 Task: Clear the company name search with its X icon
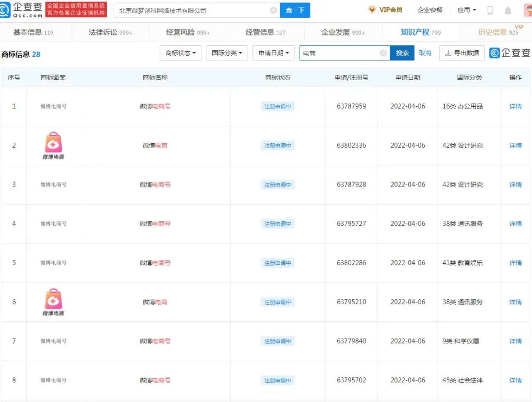pyautogui.click(x=274, y=10)
